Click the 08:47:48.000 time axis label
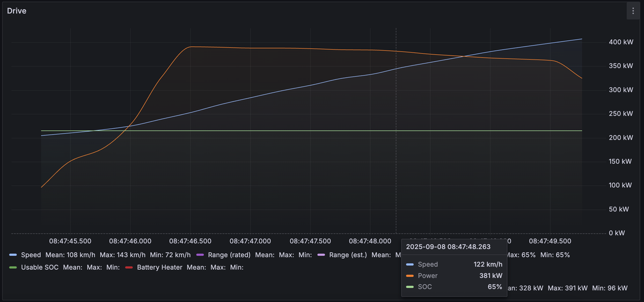644x302 pixels. [x=370, y=242]
